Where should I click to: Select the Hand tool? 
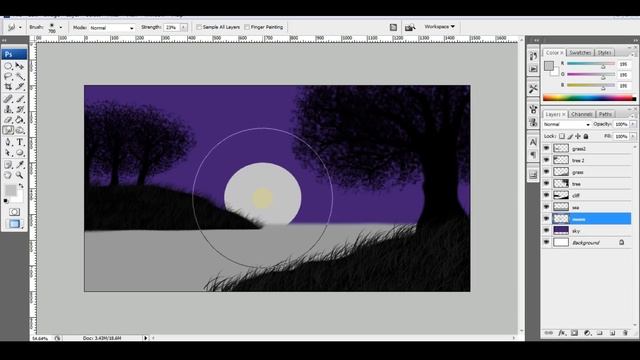[8, 175]
